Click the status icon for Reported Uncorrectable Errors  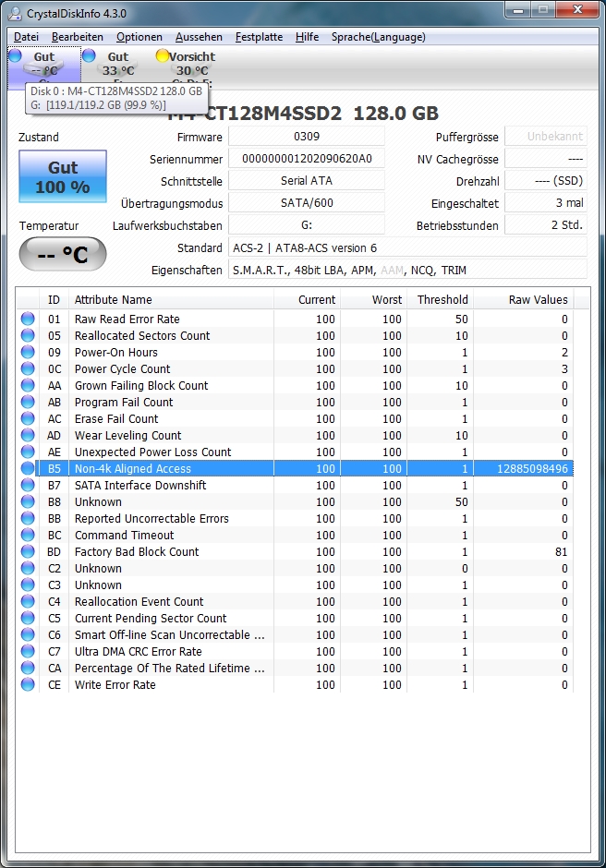tap(28, 518)
